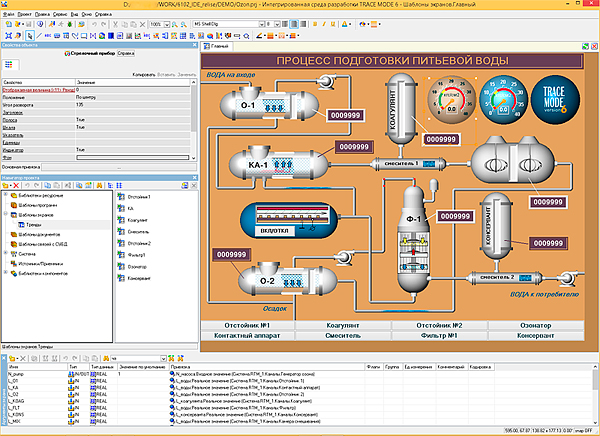
Task: Click the fit-to-screen expand arrows icon
Action: click(x=9, y=36)
